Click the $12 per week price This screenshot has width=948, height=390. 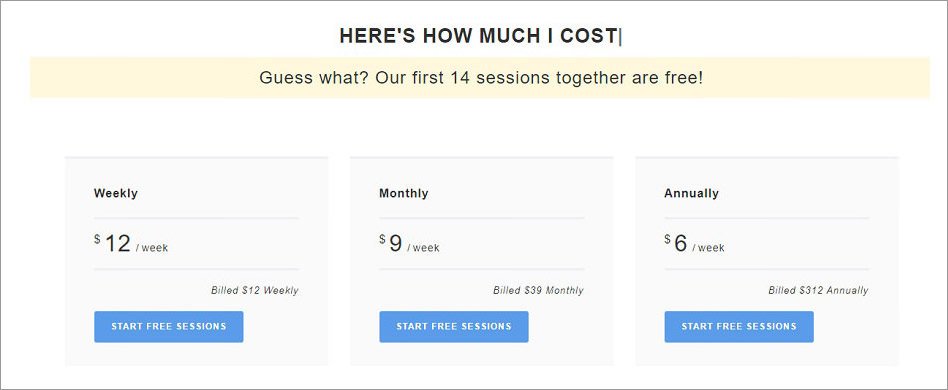131,244
